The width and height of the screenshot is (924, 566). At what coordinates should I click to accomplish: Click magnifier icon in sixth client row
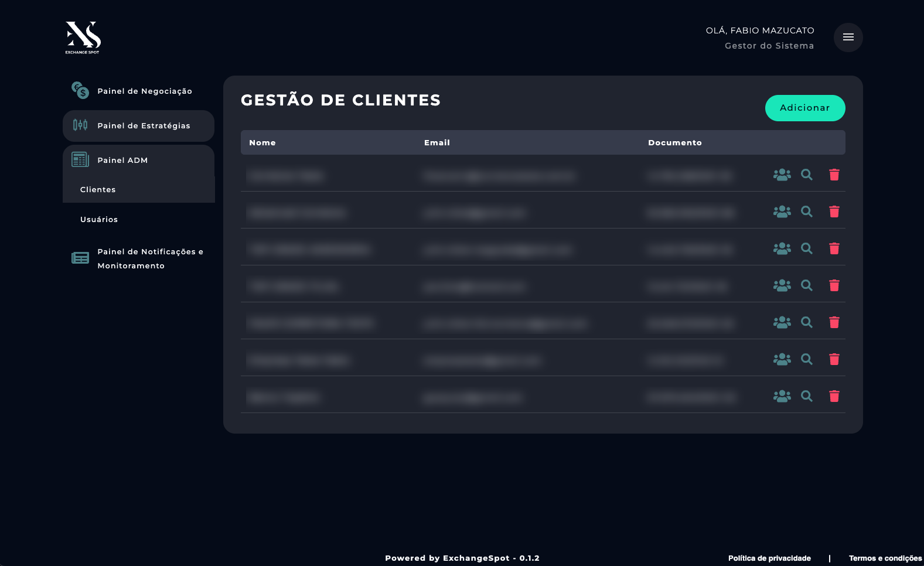(x=807, y=359)
